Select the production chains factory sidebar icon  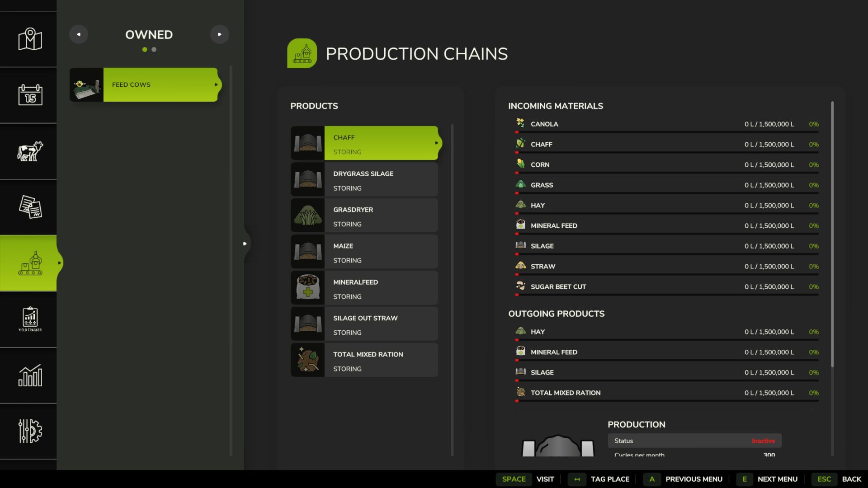point(30,263)
